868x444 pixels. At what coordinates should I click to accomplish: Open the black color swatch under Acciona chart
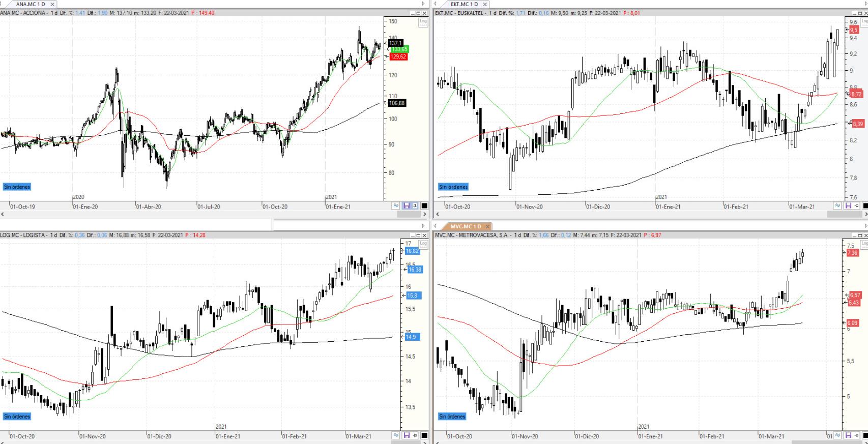pyautogui.click(x=424, y=206)
